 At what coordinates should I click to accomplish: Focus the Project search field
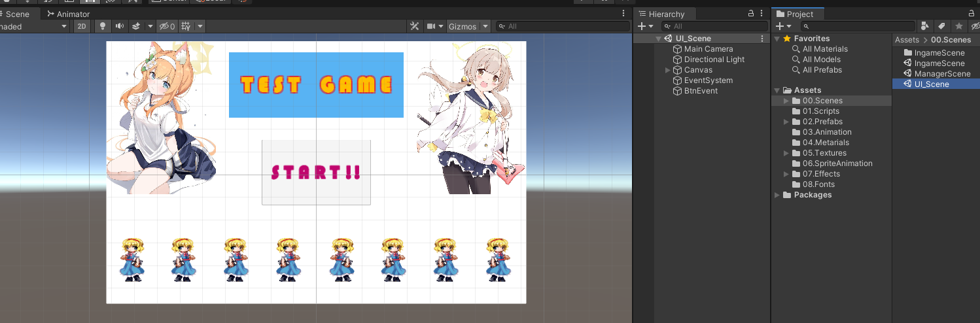point(858,26)
